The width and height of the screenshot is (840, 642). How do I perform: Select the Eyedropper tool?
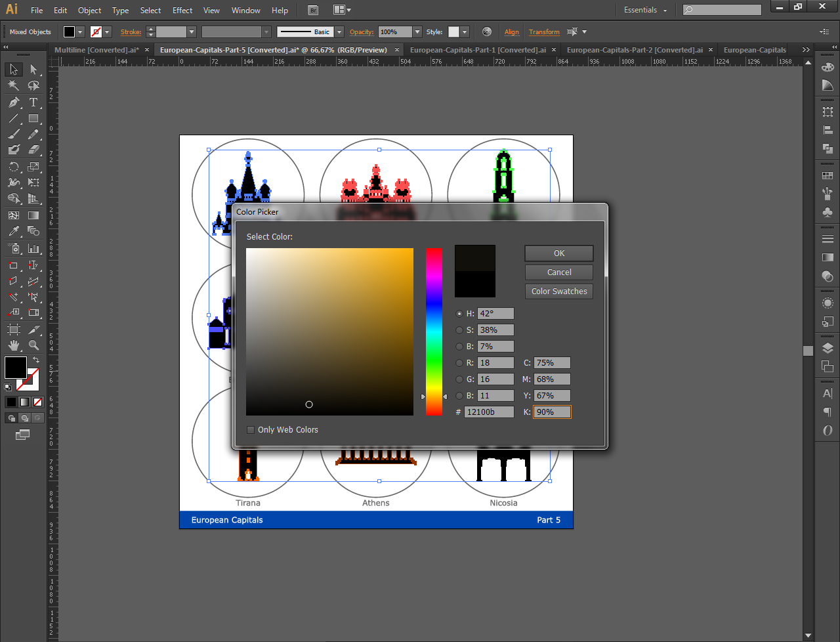(x=13, y=231)
